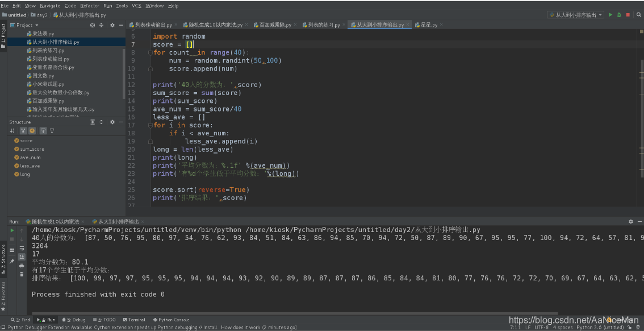
Task: Open 回文数.py in project tree
Action: [40, 76]
